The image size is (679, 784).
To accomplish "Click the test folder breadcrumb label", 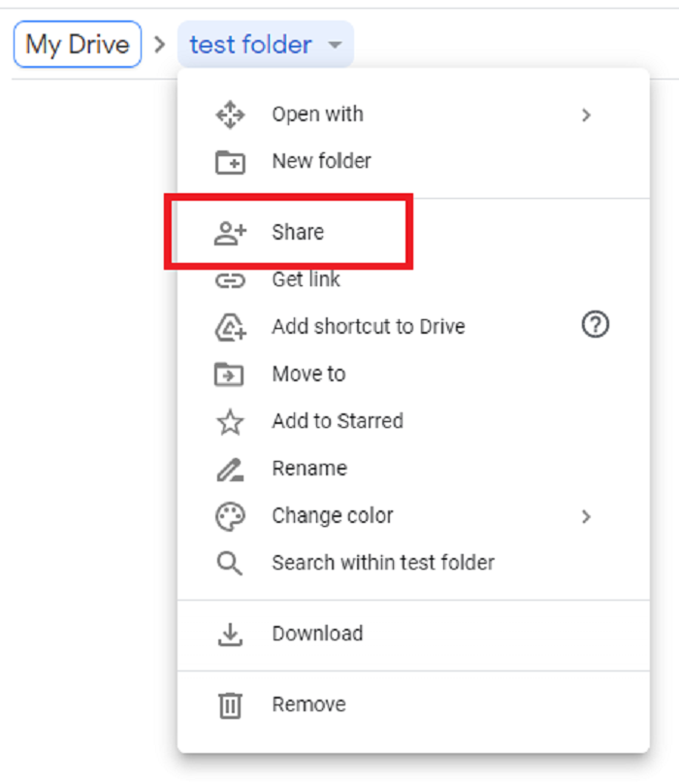I will (250, 45).
